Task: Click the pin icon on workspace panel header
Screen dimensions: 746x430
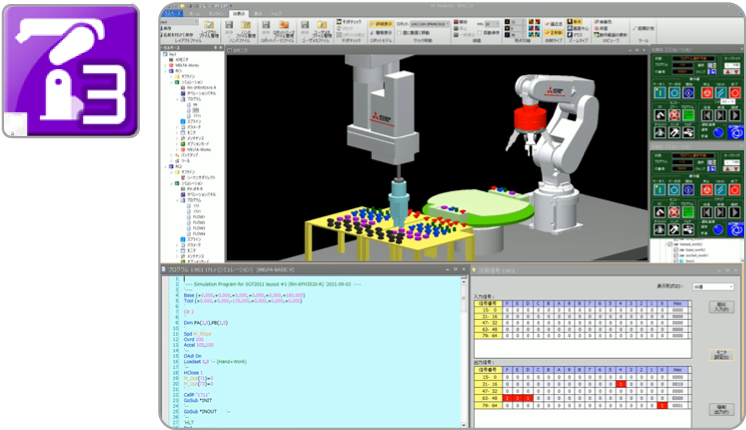Action: (x=217, y=46)
